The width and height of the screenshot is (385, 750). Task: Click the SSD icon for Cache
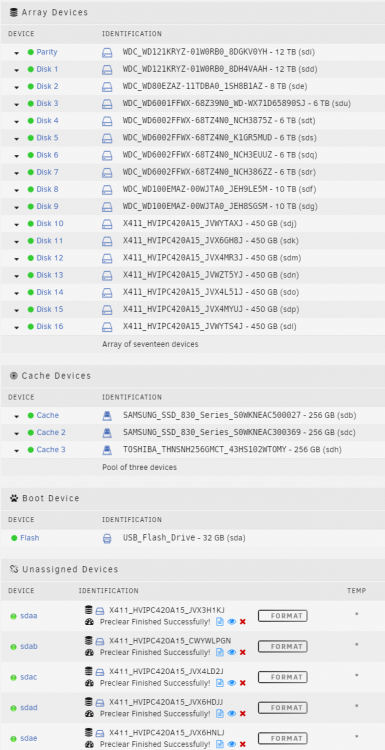point(107,416)
